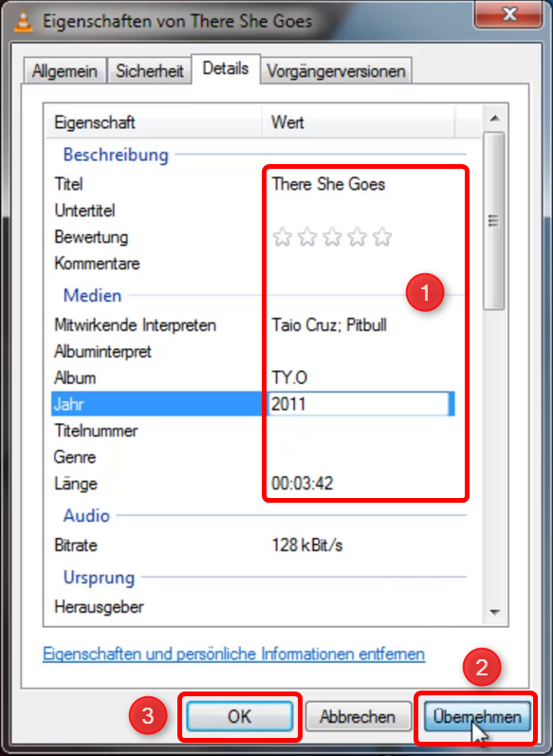Viewport: 553px width, 756px height.
Task: Select the Titel property row label
Action: (68, 184)
